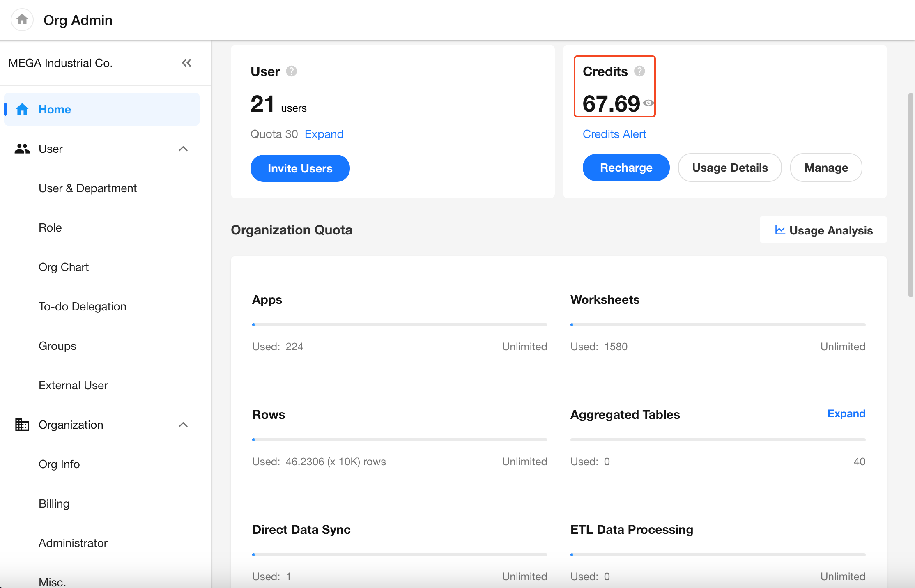The height and width of the screenshot is (588, 915).
Task: Click the people icon beside User menu
Action: [22, 149]
